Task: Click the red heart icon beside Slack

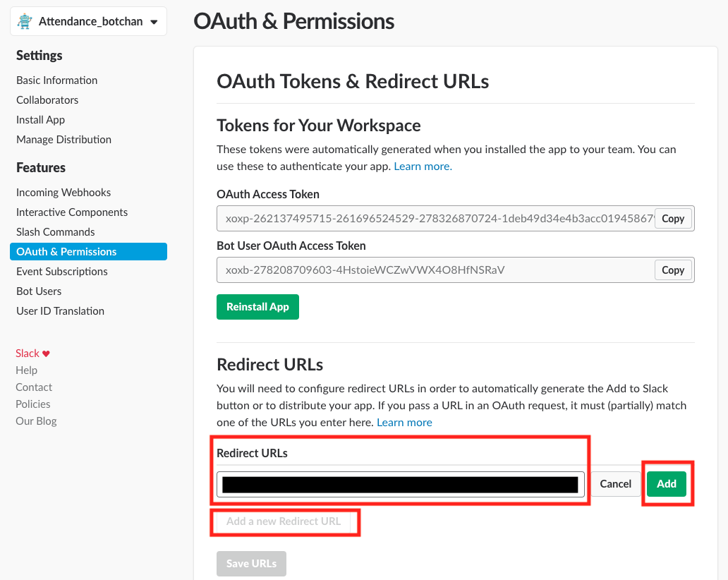Action: click(47, 354)
